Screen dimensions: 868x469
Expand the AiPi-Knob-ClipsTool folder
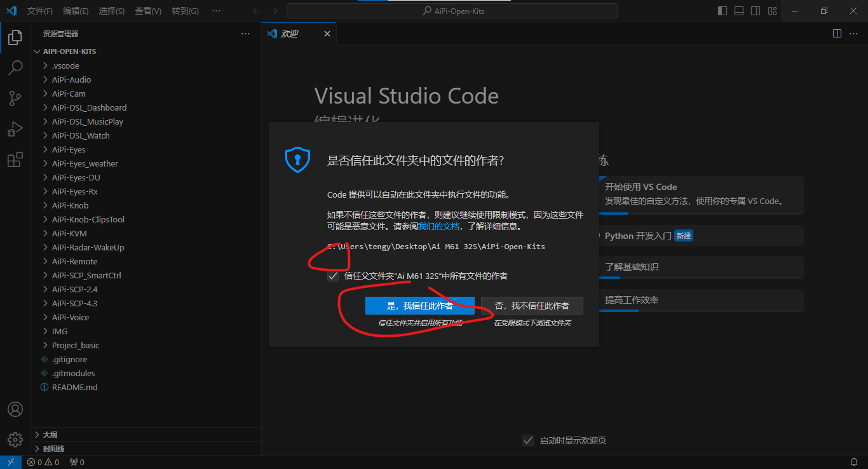(145, 219)
